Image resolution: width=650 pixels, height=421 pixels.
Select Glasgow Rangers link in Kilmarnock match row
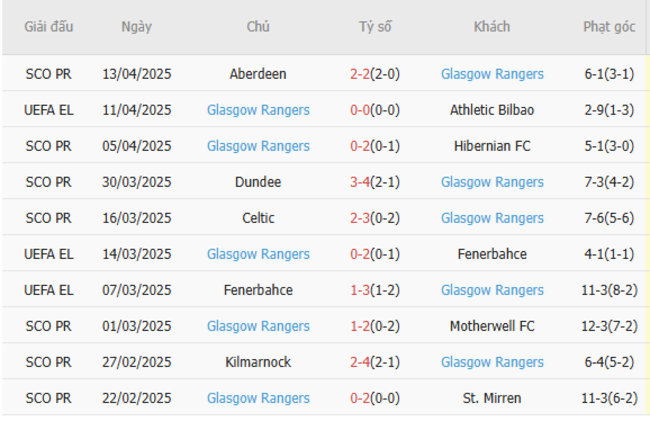coord(492,362)
